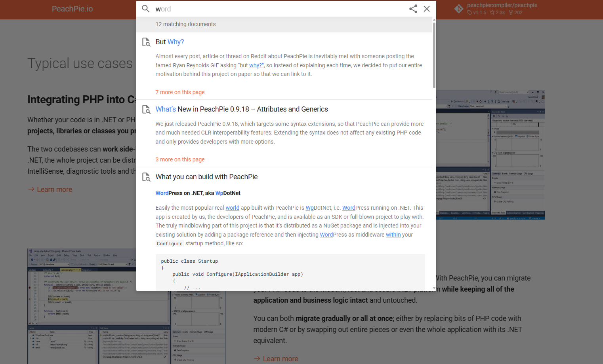Open the Visual Studio screenshot on the right
Screen dimensions: 603x364
coord(490,155)
